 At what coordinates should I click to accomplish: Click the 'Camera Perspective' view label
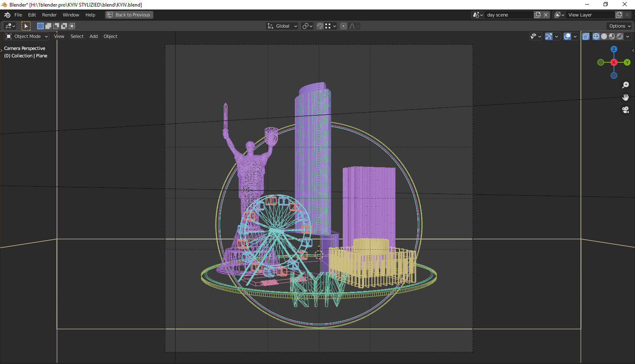(25, 48)
